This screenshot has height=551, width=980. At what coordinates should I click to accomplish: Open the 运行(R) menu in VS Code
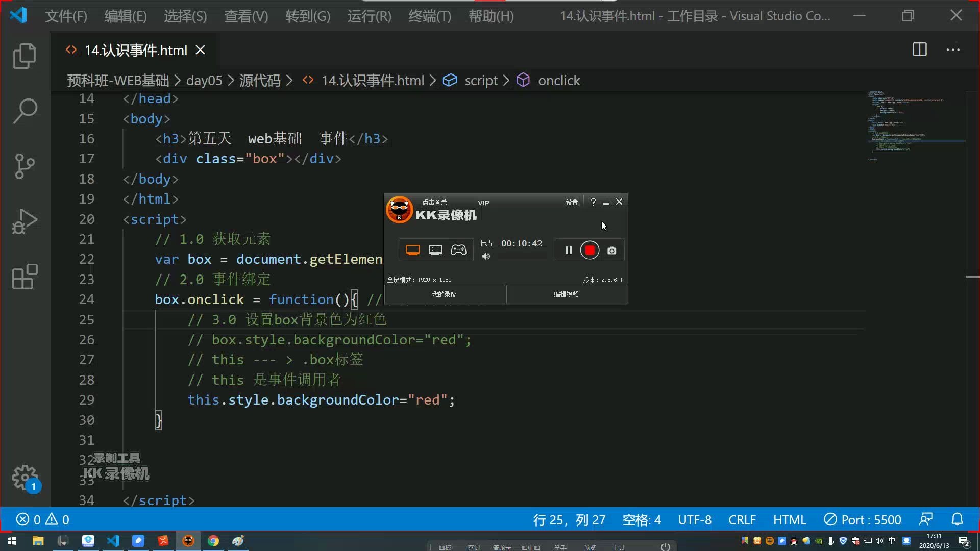tap(370, 15)
